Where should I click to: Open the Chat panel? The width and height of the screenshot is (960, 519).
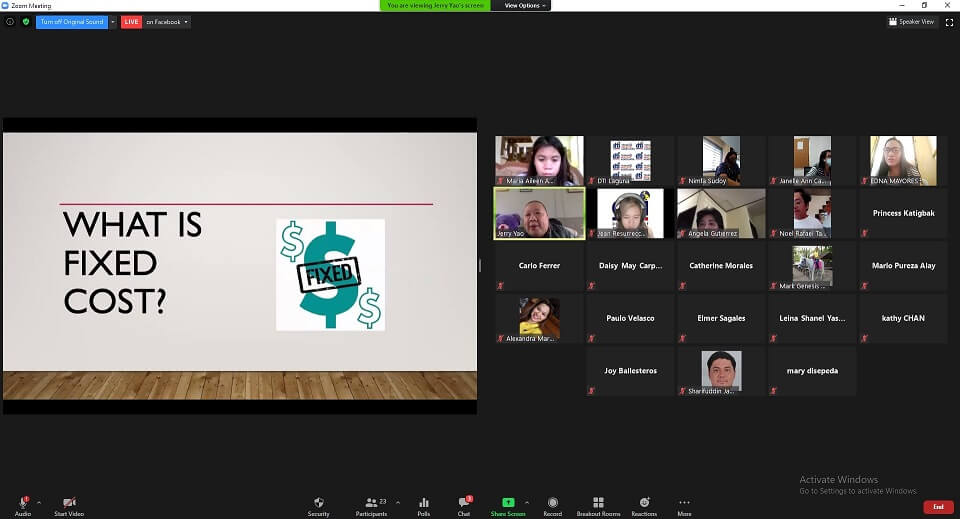(464, 503)
